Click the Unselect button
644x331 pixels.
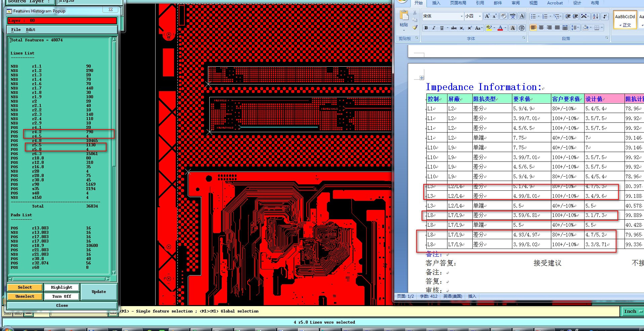tap(25, 296)
